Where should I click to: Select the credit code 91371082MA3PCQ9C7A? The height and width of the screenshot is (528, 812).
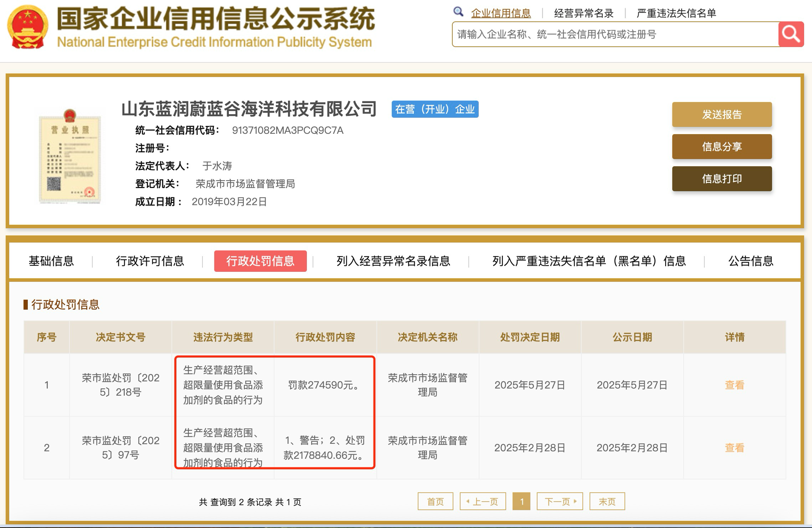pyautogui.click(x=288, y=131)
